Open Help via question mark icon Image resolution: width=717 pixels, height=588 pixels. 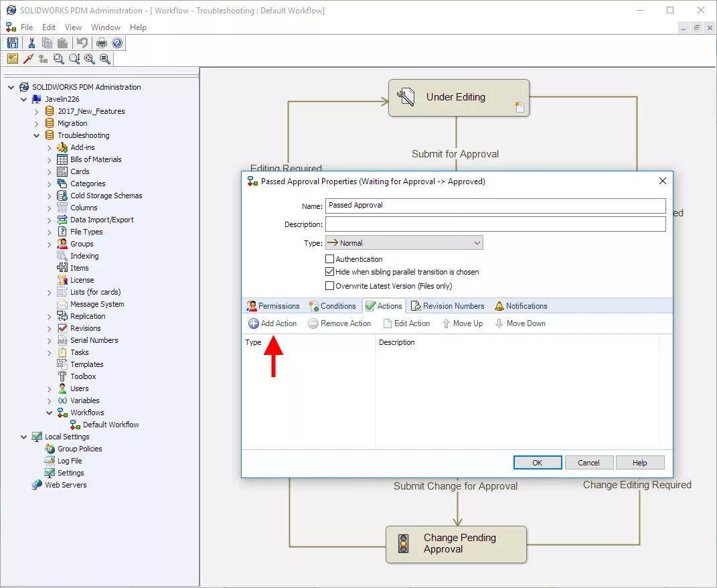(x=117, y=43)
